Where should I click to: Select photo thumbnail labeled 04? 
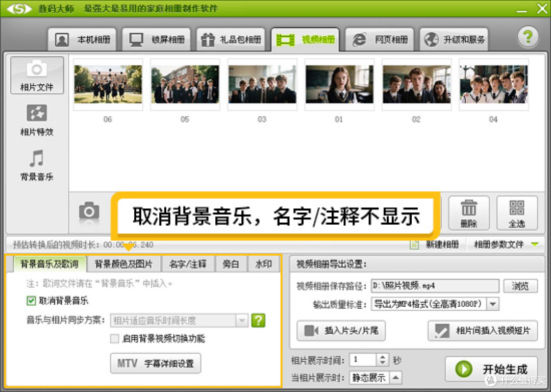(x=493, y=85)
